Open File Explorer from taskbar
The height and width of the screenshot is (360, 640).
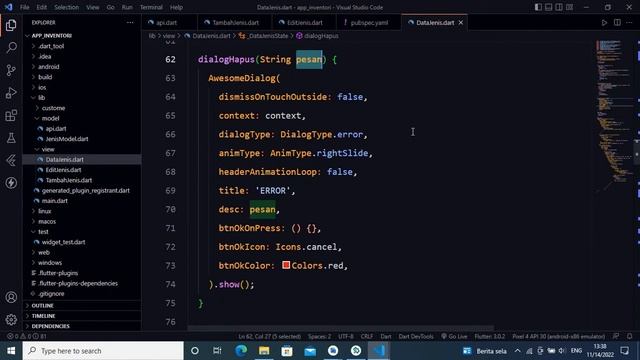pos(264,351)
